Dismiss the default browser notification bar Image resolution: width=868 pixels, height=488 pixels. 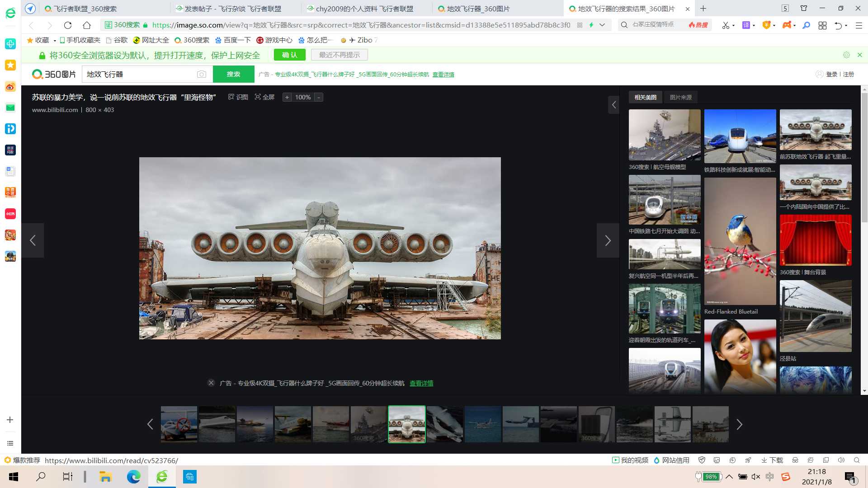click(860, 55)
